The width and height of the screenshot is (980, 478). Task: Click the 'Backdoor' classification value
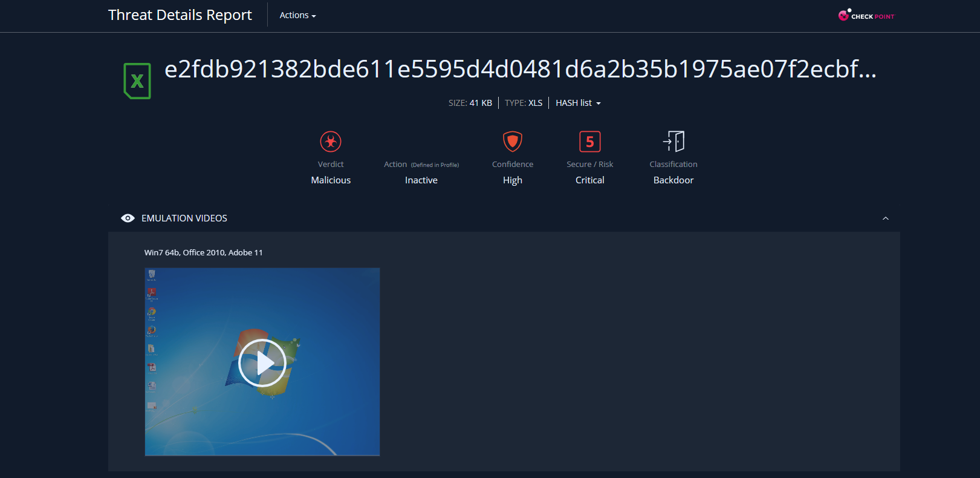[673, 180]
